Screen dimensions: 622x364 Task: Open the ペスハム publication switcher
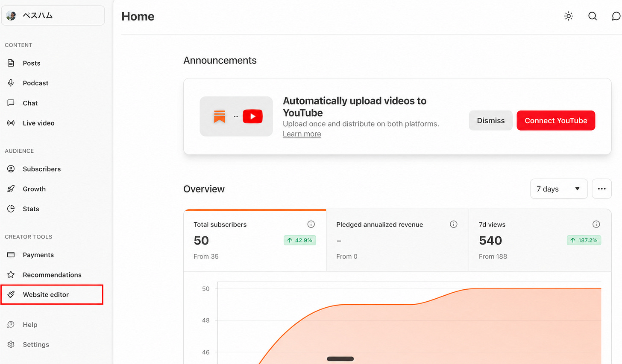tap(53, 16)
